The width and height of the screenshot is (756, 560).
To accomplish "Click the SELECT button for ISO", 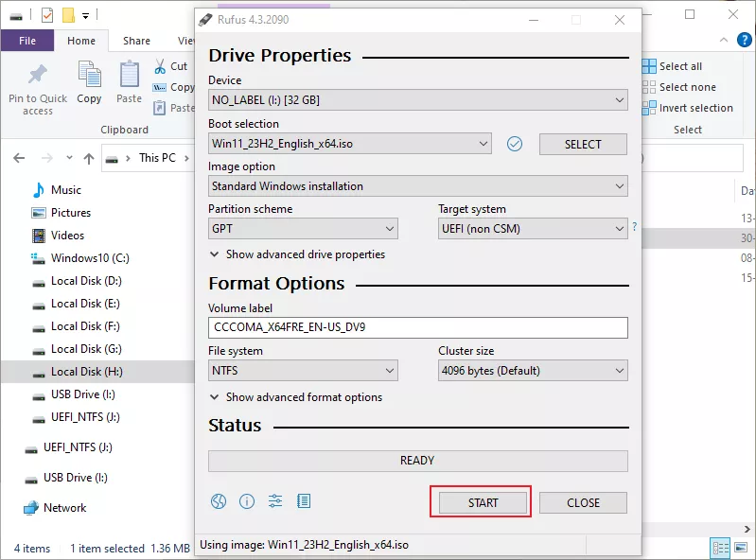I will click(x=583, y=144).
